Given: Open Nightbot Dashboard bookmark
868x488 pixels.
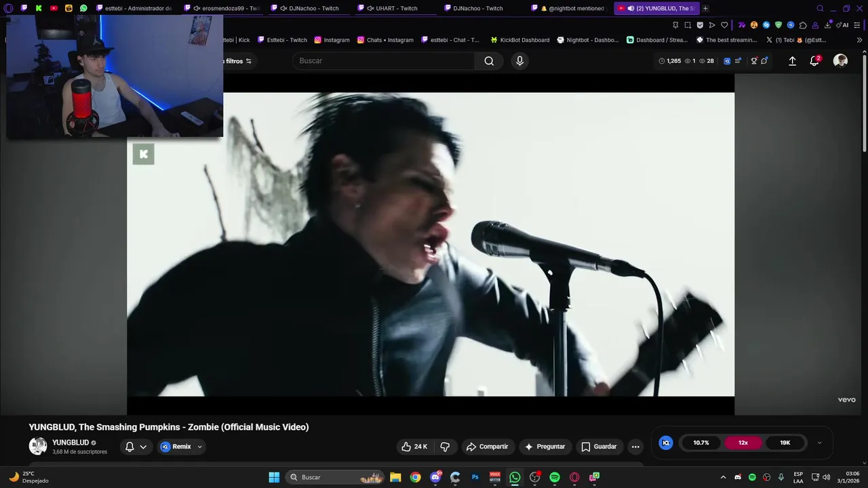Looking at the screenshot, I should 588,40.
